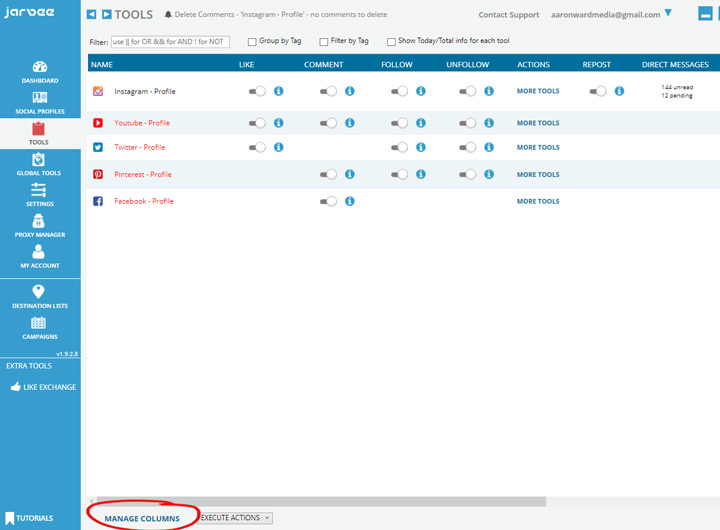Toggle Facebook Comment switch
The width and height of the screenshot is (720, 530).
point(328,201)
